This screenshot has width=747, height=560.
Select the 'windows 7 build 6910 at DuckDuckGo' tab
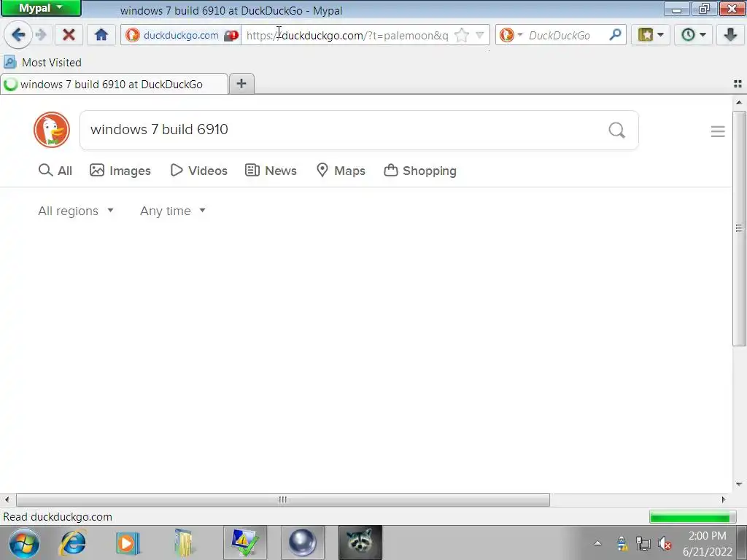point(114,85)
